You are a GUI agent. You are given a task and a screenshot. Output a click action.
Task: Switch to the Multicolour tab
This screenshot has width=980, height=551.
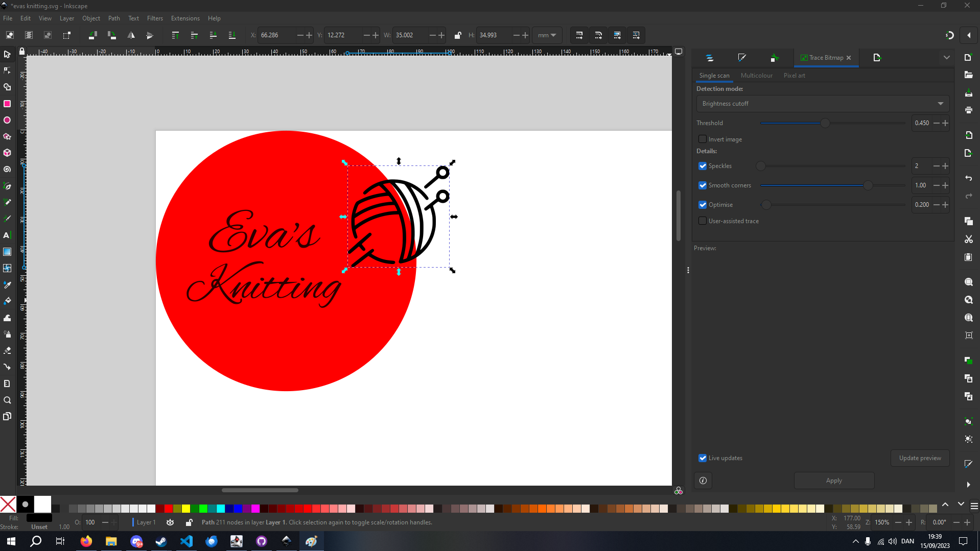pyautogui.click(x=756, y=76)
